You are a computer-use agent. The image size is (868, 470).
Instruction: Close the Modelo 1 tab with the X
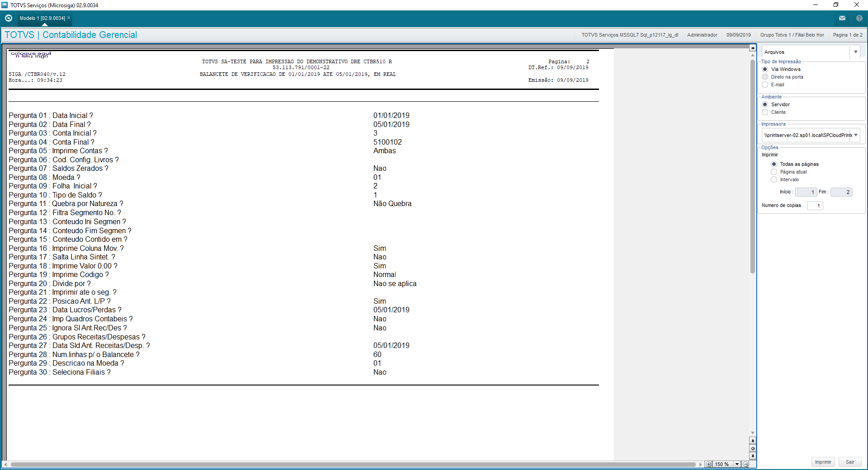69,18
